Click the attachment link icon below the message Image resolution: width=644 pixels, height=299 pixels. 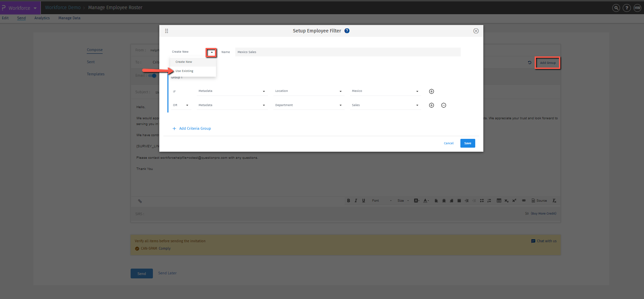coord(140,201)
